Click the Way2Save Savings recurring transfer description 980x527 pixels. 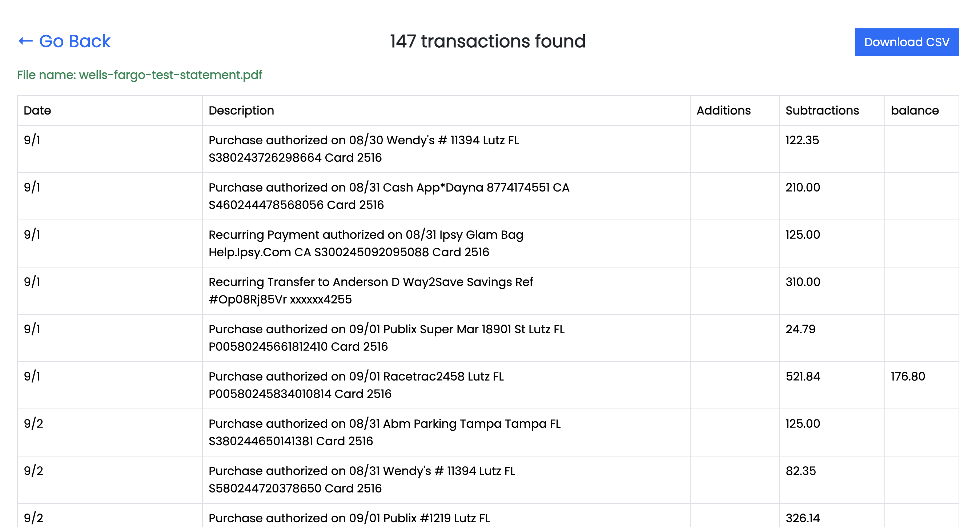click(370, 290)
